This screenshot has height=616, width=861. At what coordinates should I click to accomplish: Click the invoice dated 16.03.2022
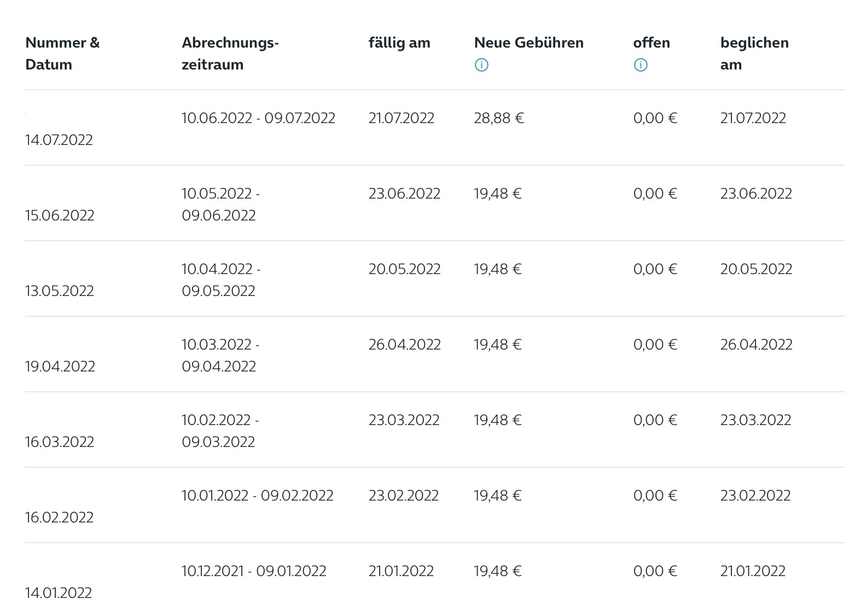pos(60,442)
